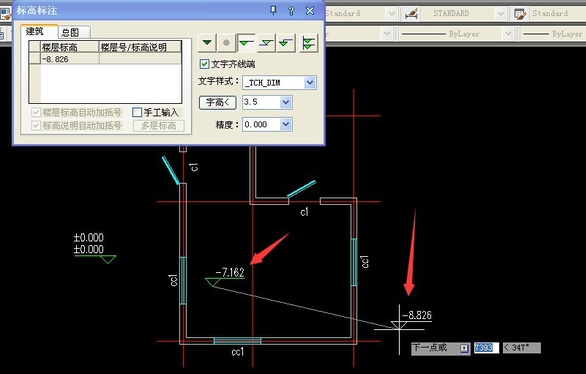Click the upper ±0.000 text in drawing

pos(89,238)
